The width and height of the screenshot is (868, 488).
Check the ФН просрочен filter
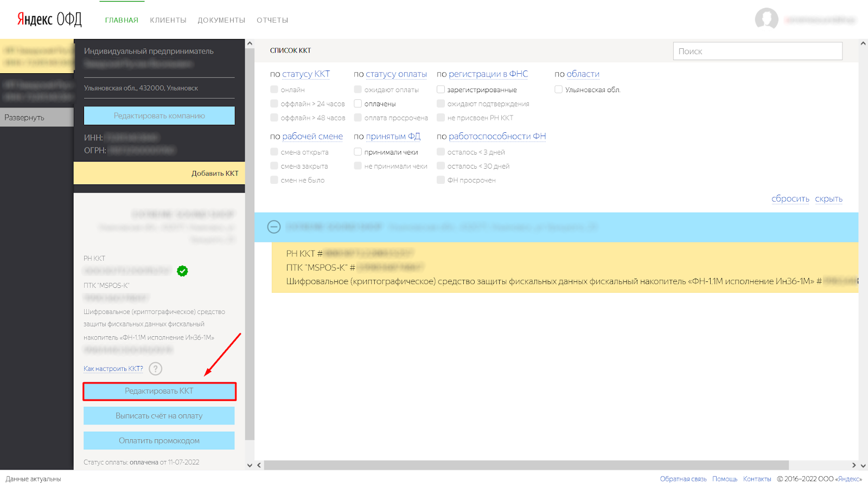(x=441, y=180)
